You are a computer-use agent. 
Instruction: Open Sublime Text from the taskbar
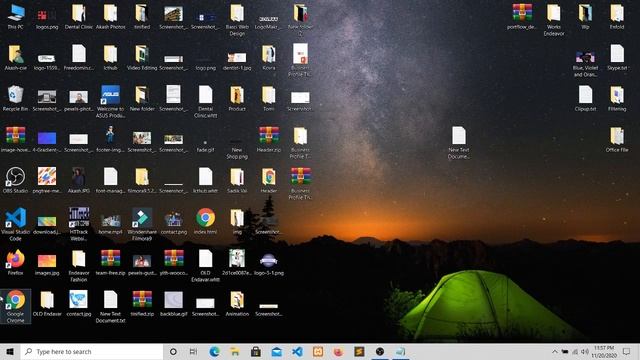(x=359, y=351)
